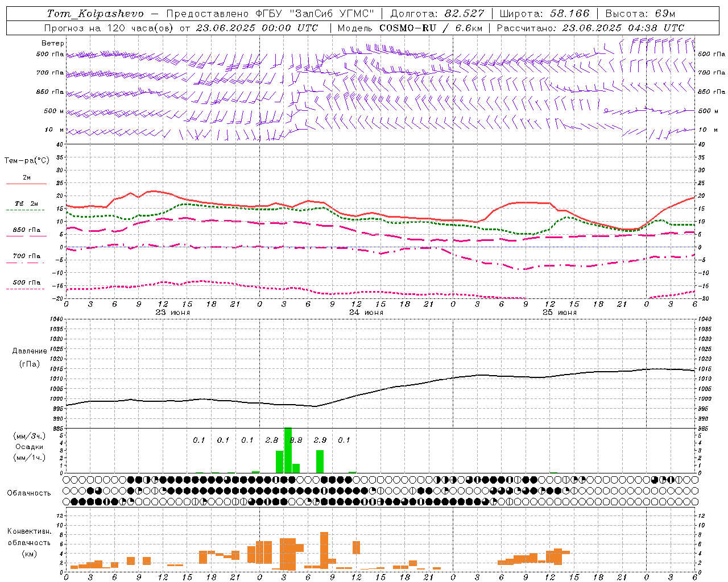Click the pink dotted '500 гПа' legend line sample
Image resolution: width=728 pixels, height=582 pixels.
pyautogui.click(x=26, y=289)
